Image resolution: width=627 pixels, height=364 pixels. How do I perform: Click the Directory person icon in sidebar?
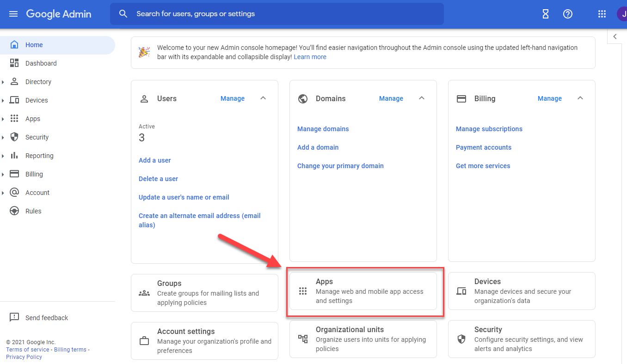tap(14, 82)
